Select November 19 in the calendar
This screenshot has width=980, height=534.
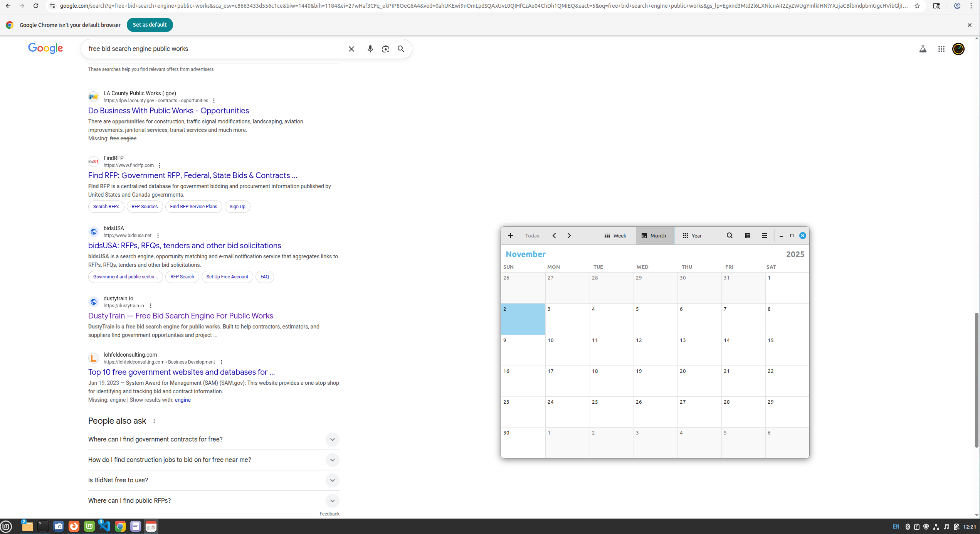(x=655, y=381)
